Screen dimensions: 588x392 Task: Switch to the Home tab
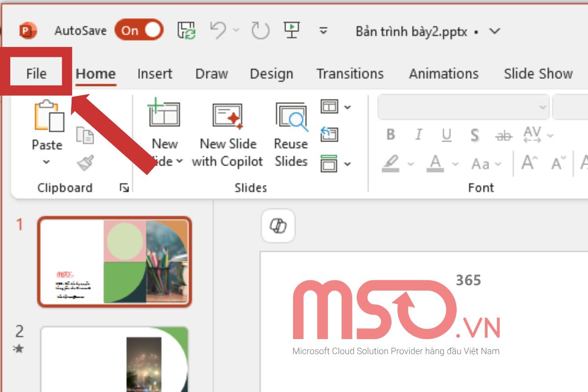coord(96,74)
